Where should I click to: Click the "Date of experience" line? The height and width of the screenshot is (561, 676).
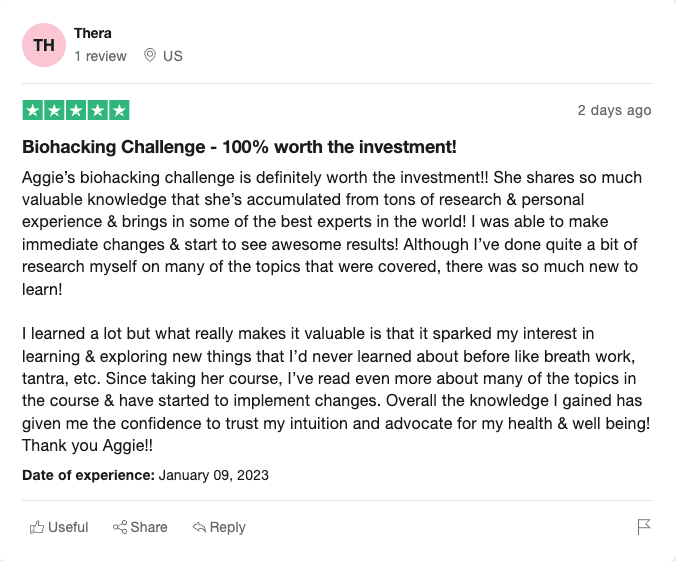pos(145,475)
